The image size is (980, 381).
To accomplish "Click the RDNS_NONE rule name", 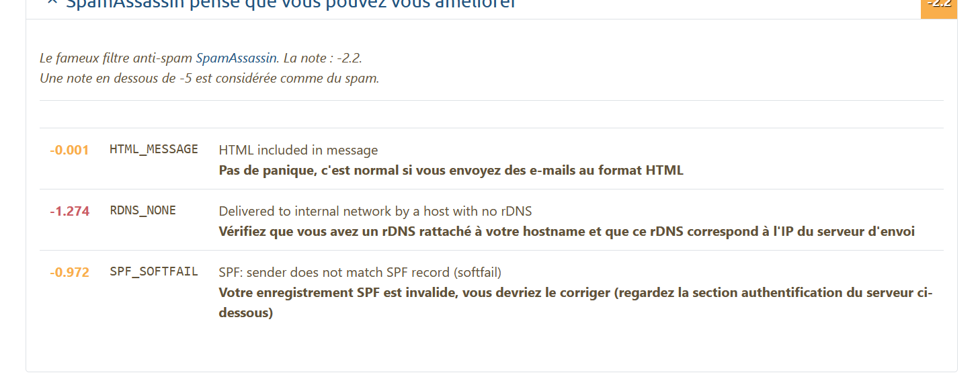I will 142,211.
